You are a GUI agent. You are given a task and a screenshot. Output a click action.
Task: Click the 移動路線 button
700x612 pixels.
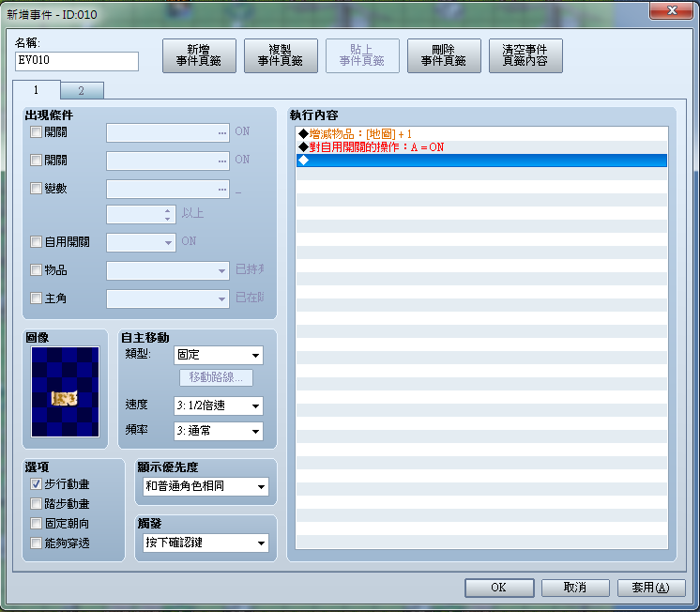[x=216, y=377]
